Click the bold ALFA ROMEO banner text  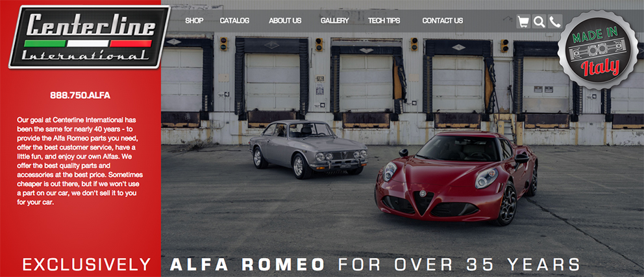pos(247,265)
